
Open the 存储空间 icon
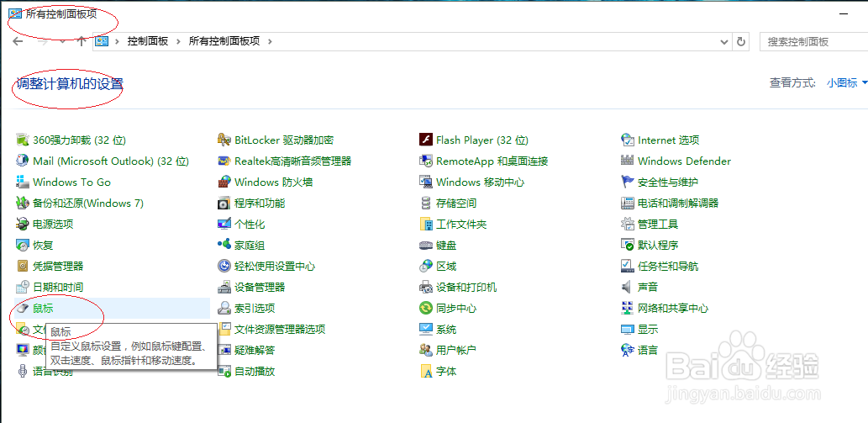(x=425, y=204)
